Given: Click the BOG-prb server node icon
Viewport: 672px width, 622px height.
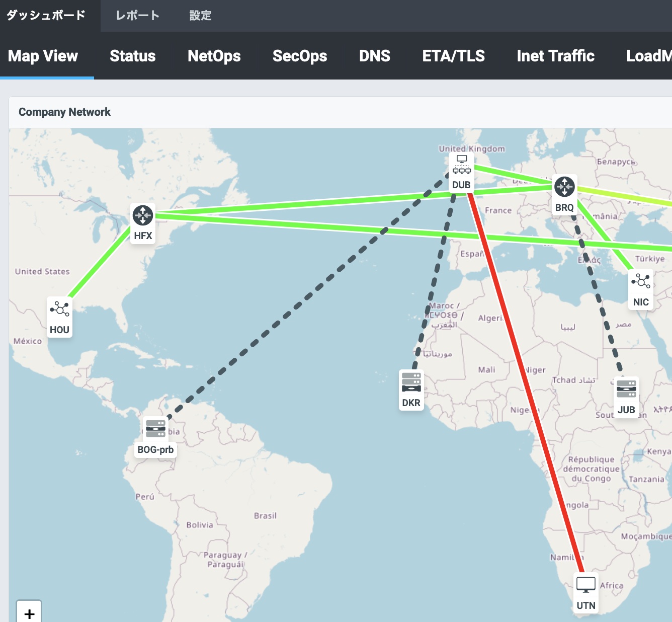Looking at the screenshot, I should pos(155,429).
